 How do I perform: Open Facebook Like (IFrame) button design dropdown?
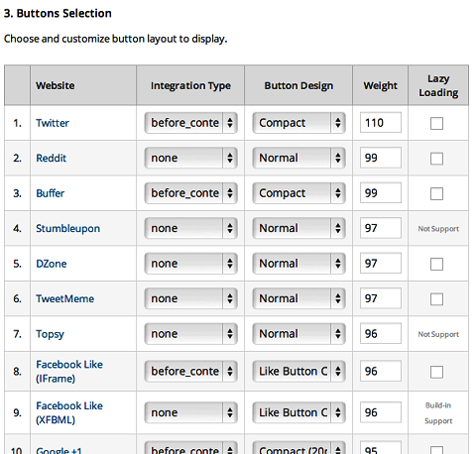[x=298, y=372]
